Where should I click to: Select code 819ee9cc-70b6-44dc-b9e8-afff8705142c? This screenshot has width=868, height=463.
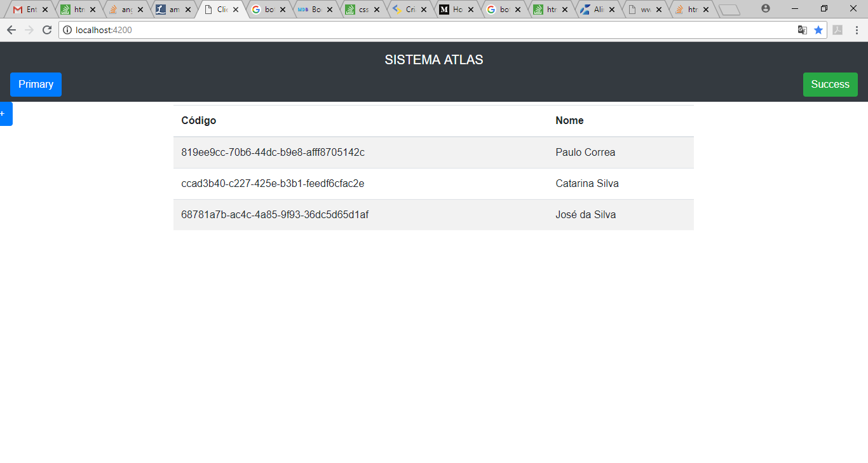click(x=273, y=153)
